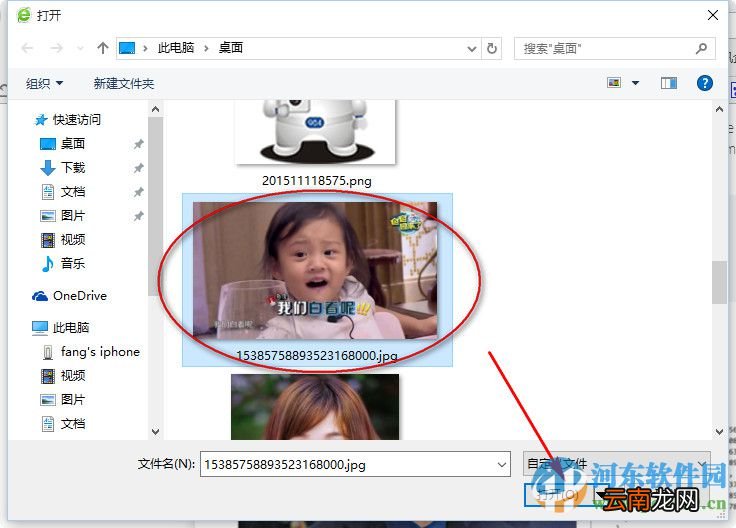The image size is (736, 528).
Task: Open 图片 under 此电脑
Action: click(x=62, y=399)
